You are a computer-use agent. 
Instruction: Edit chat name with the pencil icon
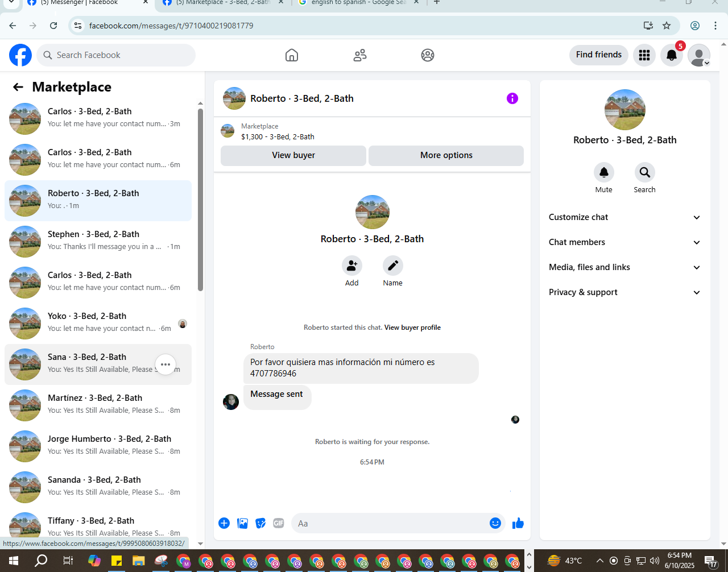pos(393,266)
